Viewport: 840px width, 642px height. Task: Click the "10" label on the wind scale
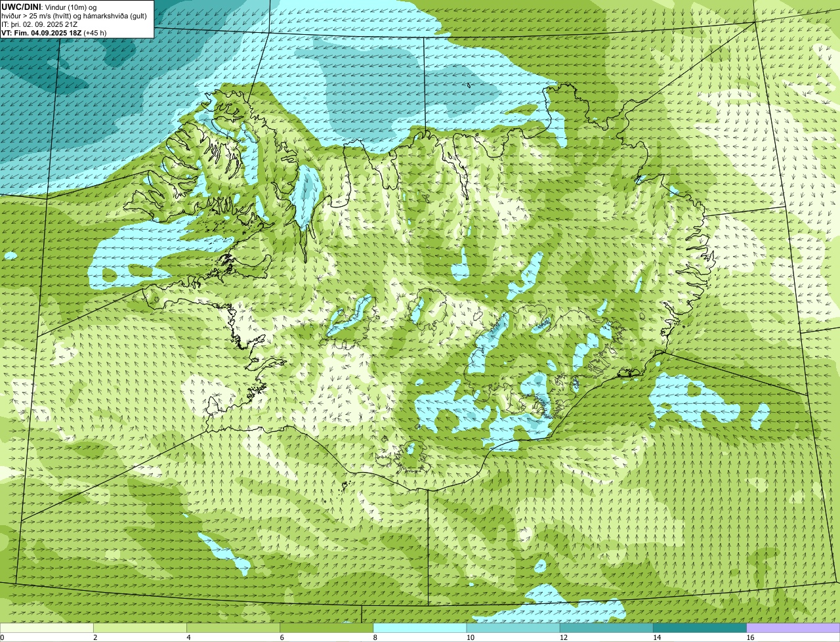click(470, 637)
